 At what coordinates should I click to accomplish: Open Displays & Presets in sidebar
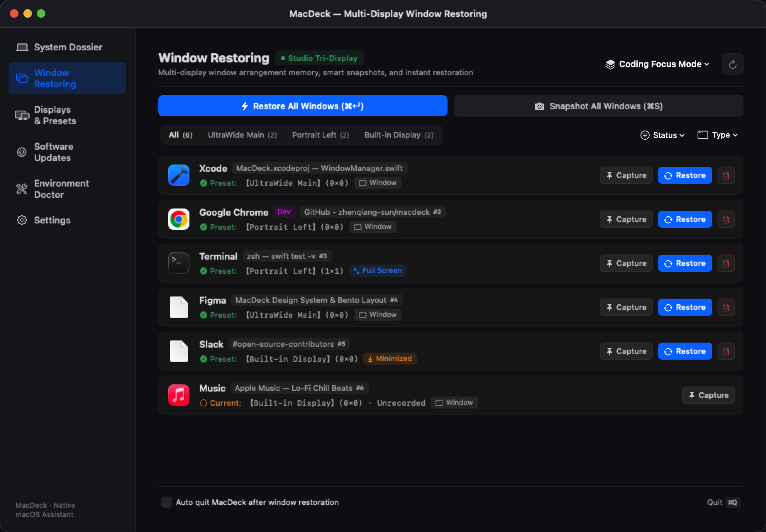67,115
